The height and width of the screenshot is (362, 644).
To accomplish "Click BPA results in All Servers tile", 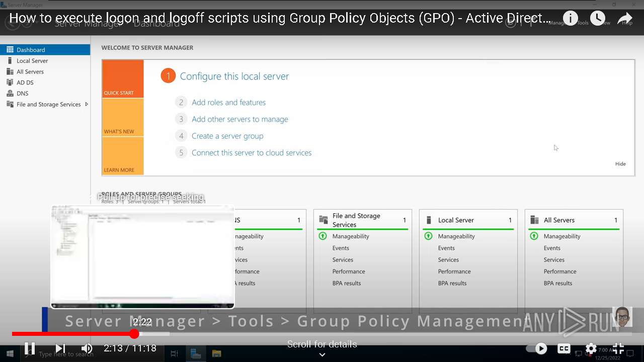I will [558, 283].
